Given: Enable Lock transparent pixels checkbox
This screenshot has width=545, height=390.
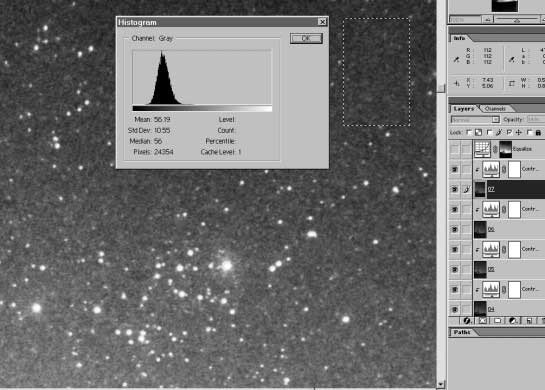Looking at the screenshot, I should click(x=469, y=132).
